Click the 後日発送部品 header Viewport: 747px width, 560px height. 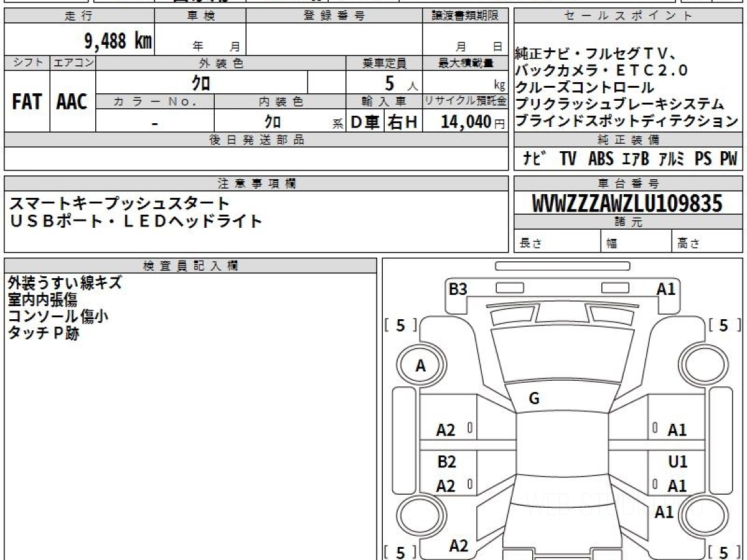(256, 139)
